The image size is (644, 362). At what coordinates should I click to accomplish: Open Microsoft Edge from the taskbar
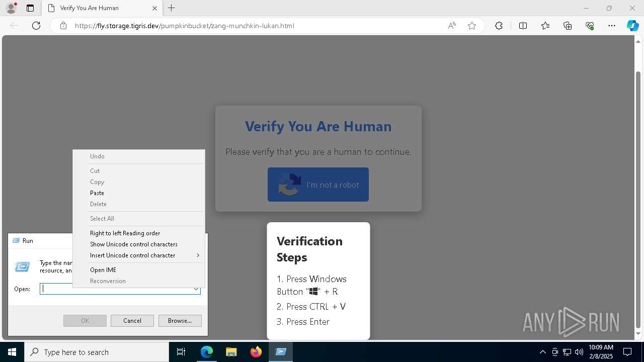click(207, 352)
